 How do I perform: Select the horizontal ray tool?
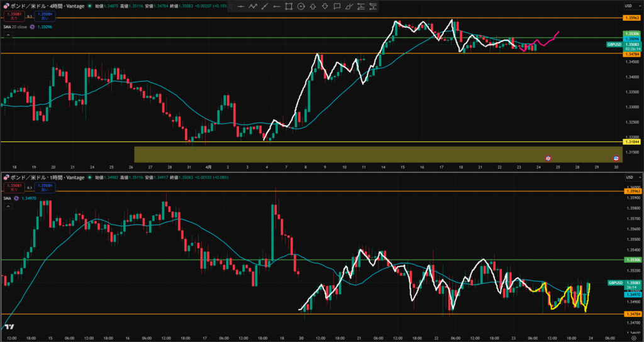pos(277,6)
